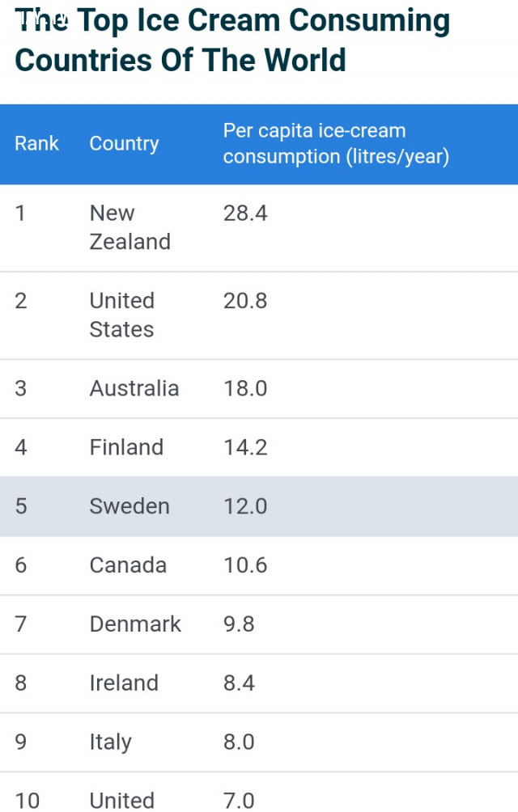Click the Country column header
Image resolution: width=518 pixels, height=812 pixels.
125,143
